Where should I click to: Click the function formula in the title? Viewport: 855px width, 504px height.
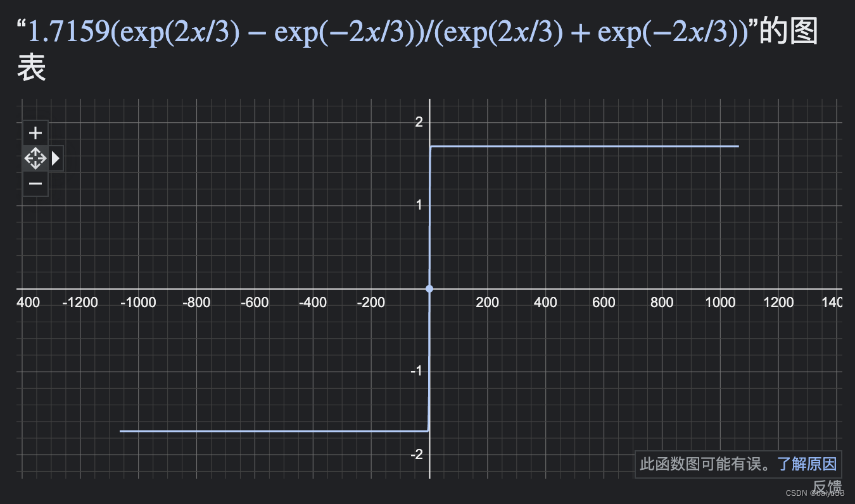point(388,31)
